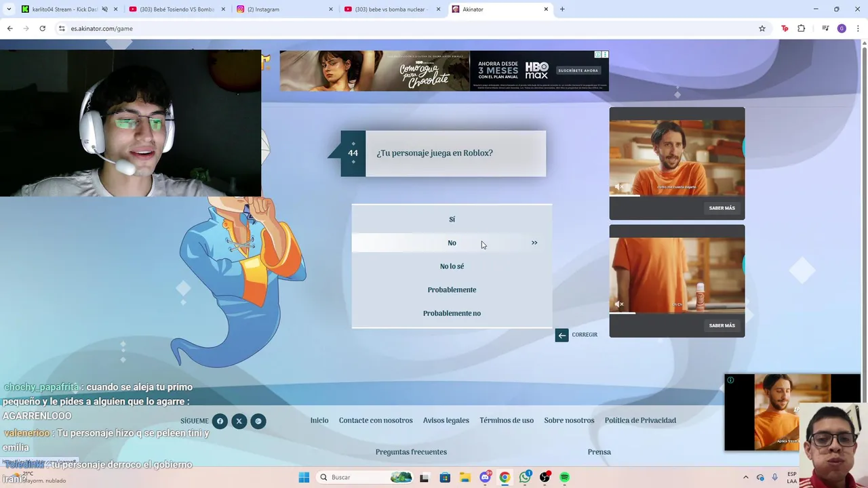Close the Instagram tab
Screen dimensions: 868x488
[x=331, y=9]
